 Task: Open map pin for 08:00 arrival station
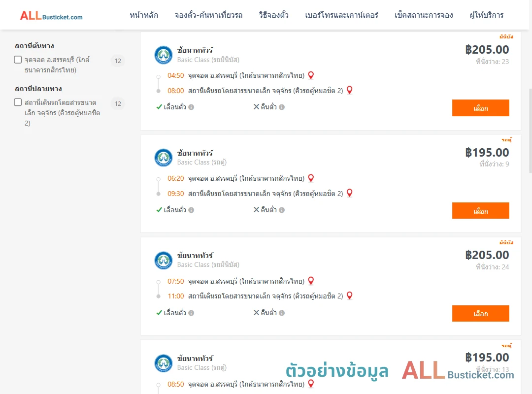(x=349, y=90)
